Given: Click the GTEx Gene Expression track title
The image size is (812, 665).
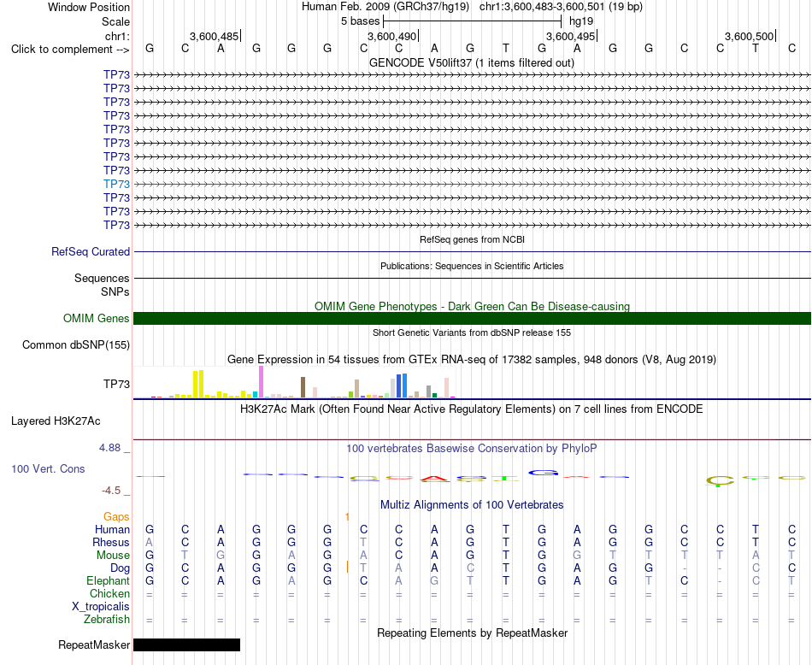Looking at the screenshot, I should coord(472,360).
